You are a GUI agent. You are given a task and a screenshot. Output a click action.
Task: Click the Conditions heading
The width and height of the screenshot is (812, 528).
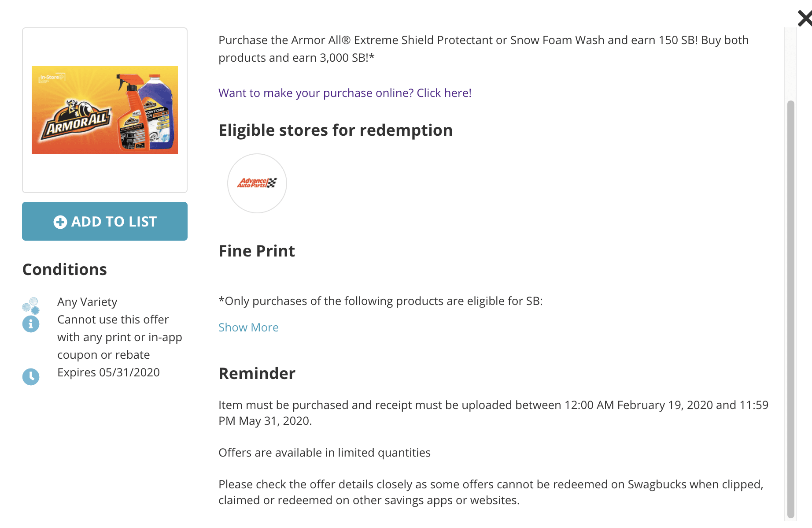[x=65, y=269]
